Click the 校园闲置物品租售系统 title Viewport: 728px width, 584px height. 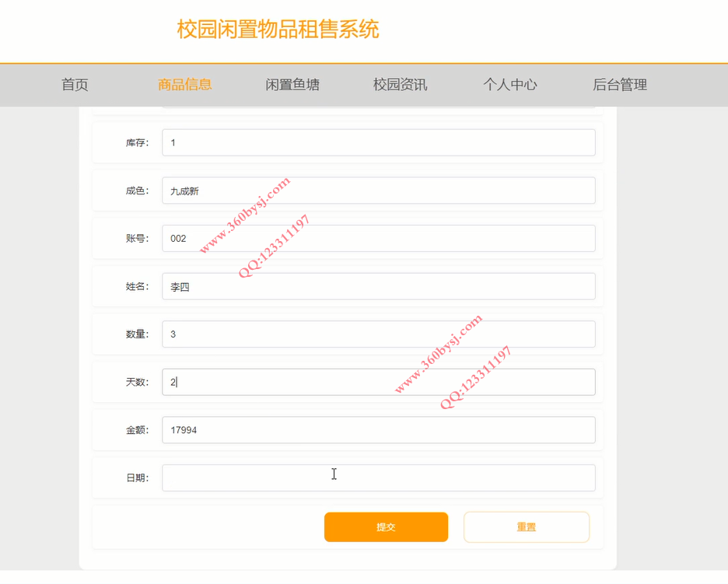(x=278, y=30)
